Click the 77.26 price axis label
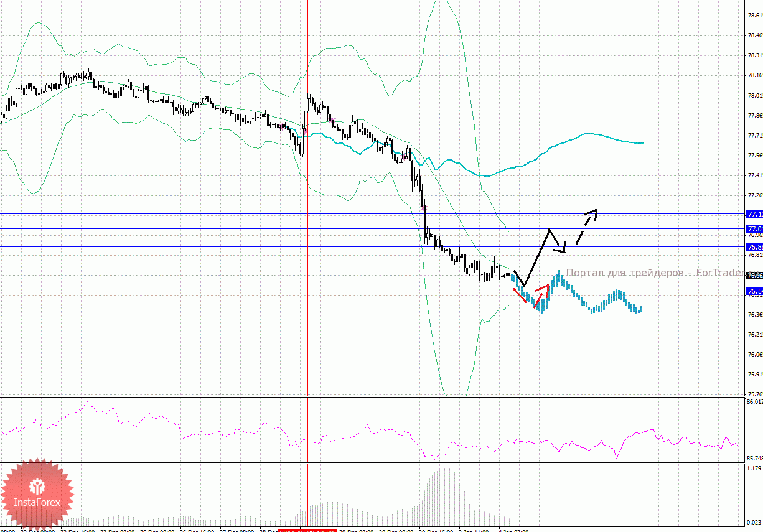Screen dimensions: 763x532 pos(754,195)
